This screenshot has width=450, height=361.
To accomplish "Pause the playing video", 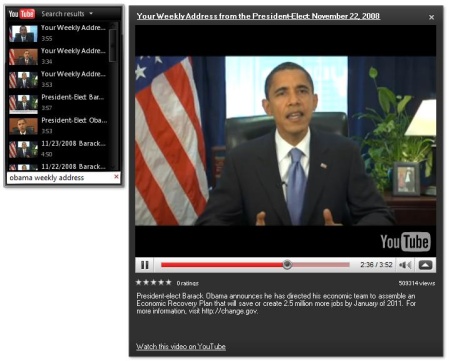I will coord(145,265).
